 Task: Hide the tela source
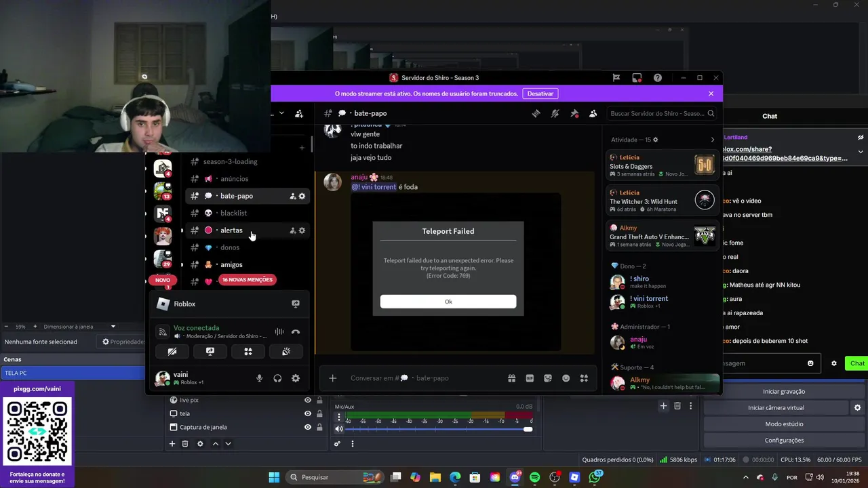308,413
